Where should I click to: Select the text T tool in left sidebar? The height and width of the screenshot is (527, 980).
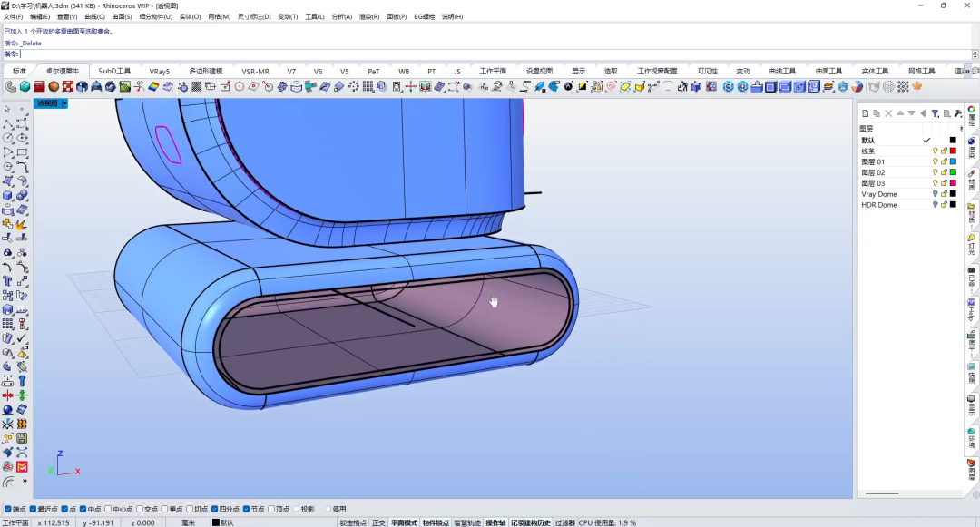click(7, 281)
